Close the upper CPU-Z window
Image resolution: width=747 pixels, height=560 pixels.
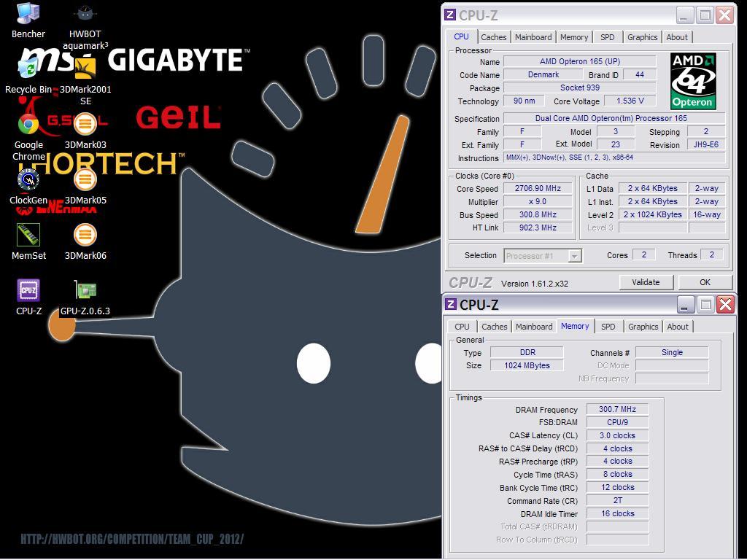click(x=725, y=15)
